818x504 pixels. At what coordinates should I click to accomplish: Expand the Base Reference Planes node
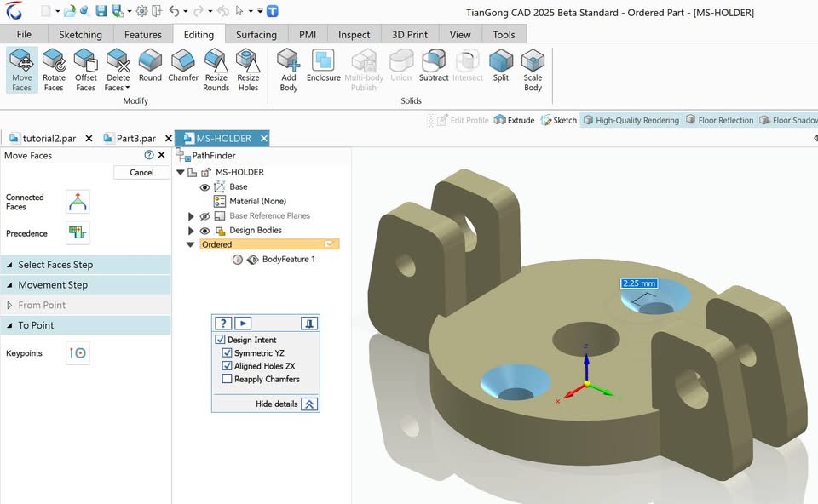pyautogui.click(x=190, y=215)
